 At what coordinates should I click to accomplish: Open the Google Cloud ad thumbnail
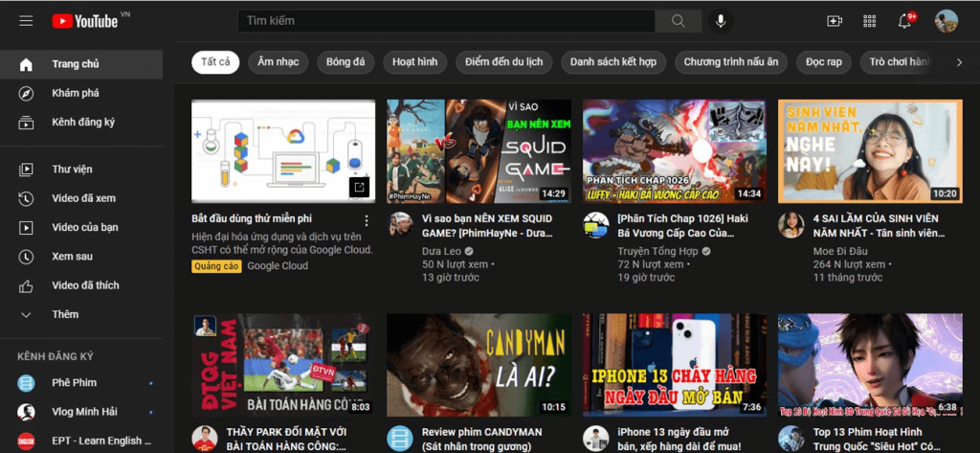(283, 151)
